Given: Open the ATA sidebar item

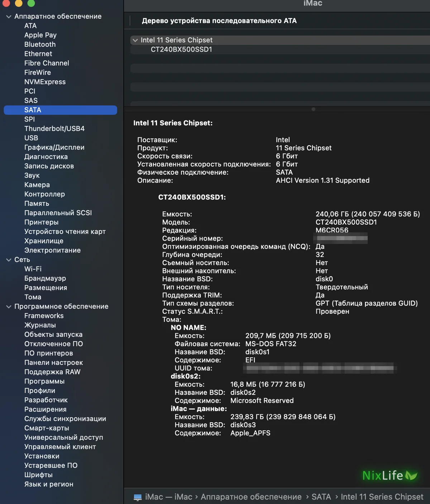Looking at the screenshot, I should point(30,26).
